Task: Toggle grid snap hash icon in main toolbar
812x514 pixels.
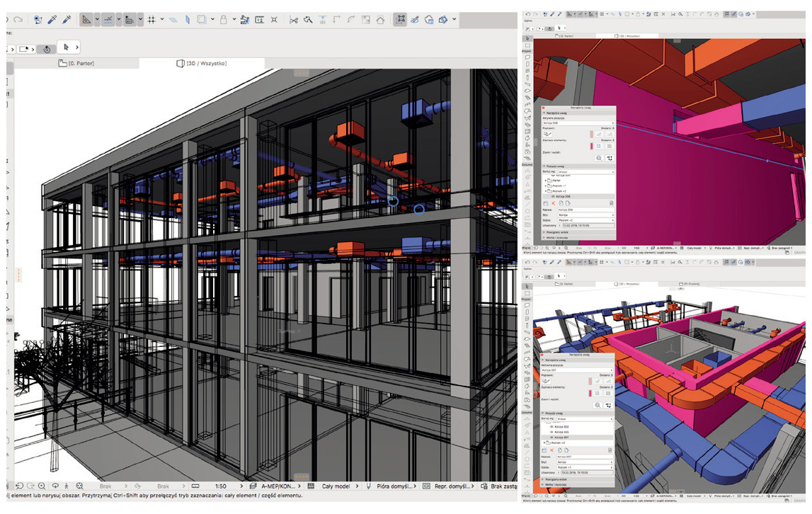Action: pyautogui.click(x=151, y=20)
